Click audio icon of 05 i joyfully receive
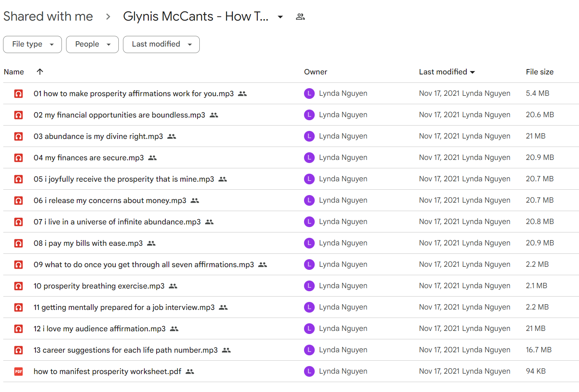579x392 pixels. click(x=18, y=179)
